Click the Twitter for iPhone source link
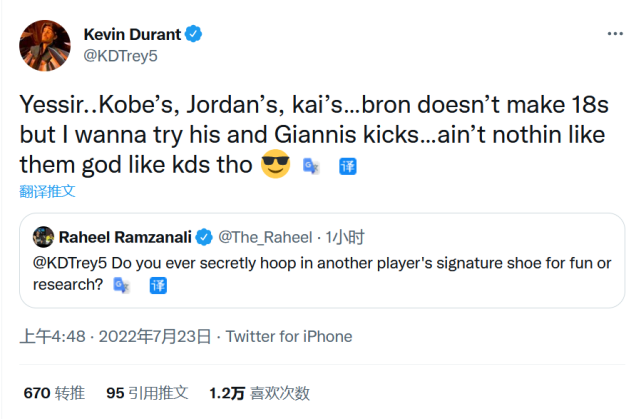This screenshot has width=641, height=419. 289,336
